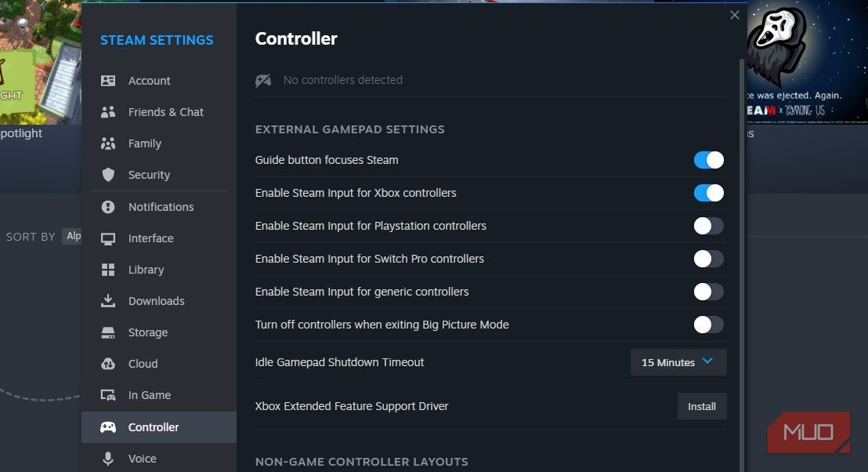This screenshot has height=472, width=868.
Task: Install the Xbox Extended Feature Support Driver
Action: click(701, 406)
